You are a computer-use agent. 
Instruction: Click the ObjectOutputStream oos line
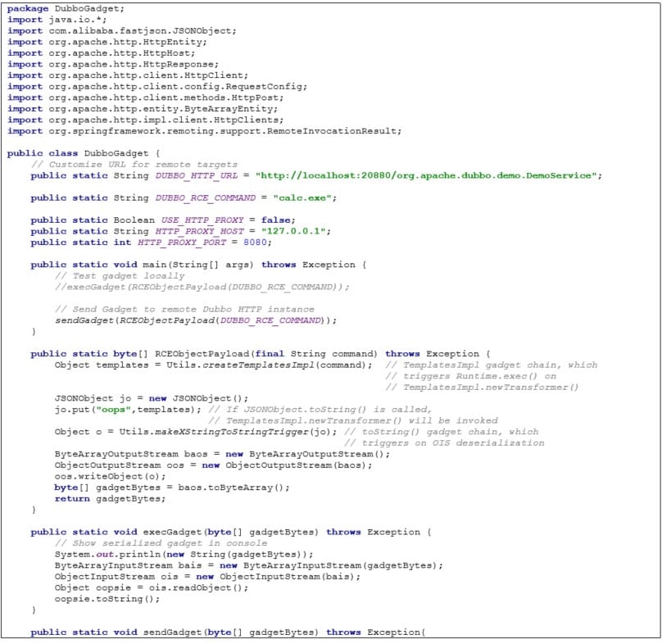point(213,465)
